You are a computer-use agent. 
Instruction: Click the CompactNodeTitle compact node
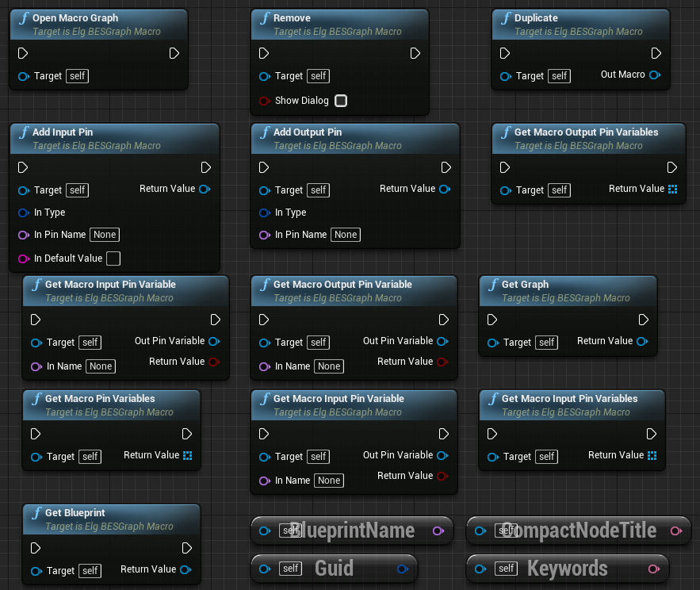(x=579, y=531)
